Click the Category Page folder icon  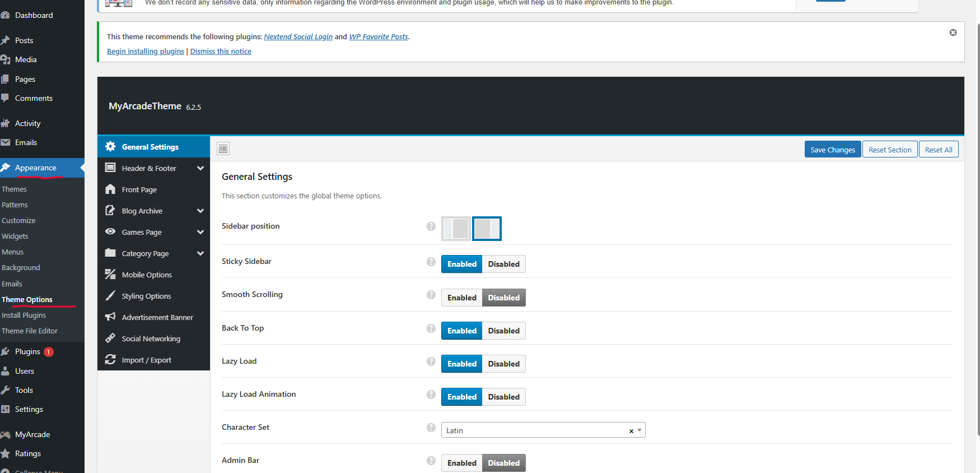[x=110, y=253]
